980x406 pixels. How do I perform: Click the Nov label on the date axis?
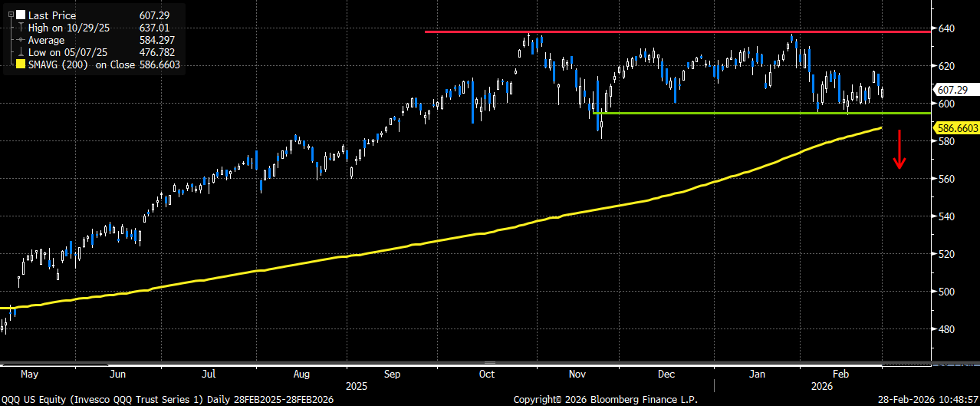point(576,375)
